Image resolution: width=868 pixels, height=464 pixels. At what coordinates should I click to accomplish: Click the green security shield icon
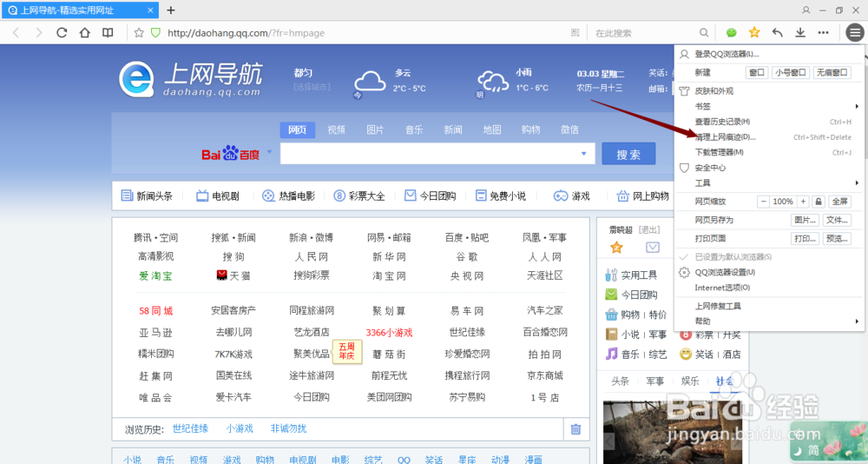[155, 33]
